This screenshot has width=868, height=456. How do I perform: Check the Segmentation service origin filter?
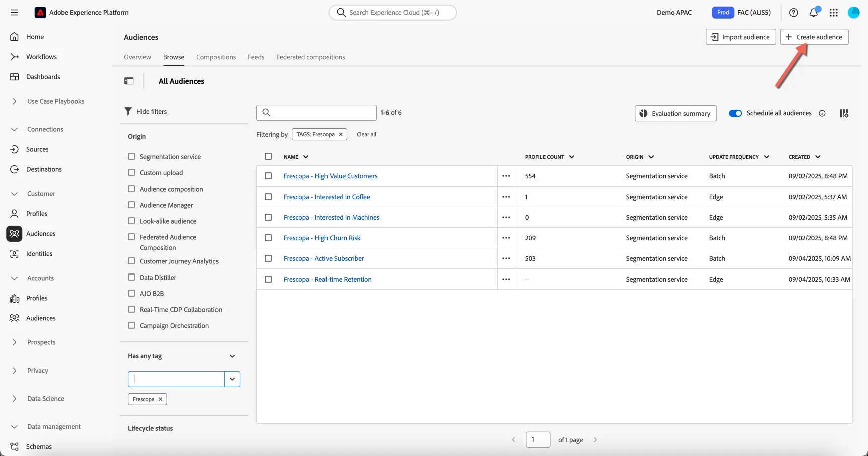coord(131,157)
